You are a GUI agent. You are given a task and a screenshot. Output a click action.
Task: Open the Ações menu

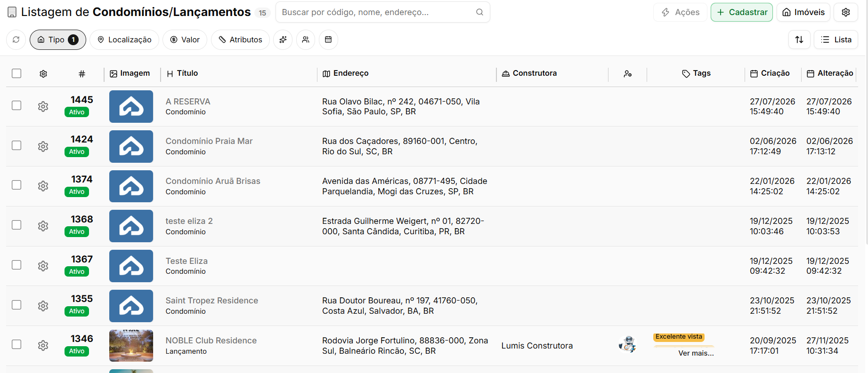click(681, 12)
